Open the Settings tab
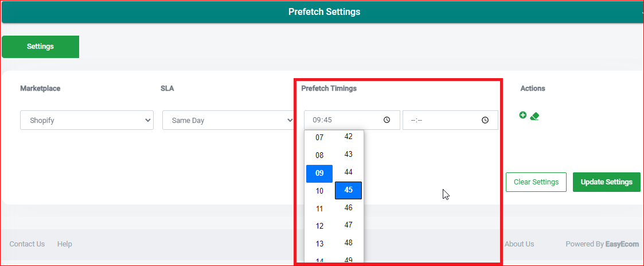Viewport: 644px width, 266px height. tap(40, 47)
